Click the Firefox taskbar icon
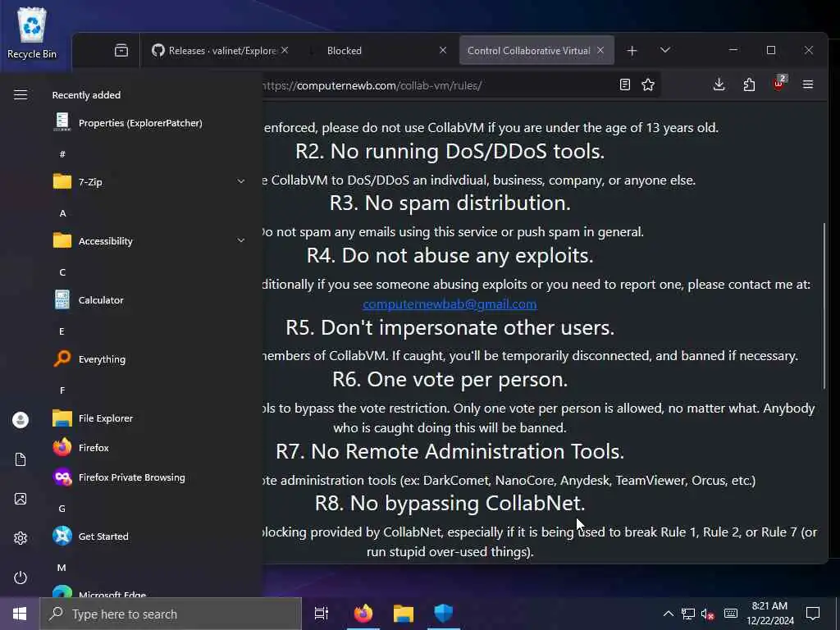The width and height of the screenshot is (840, 630). [x=363, y=614]
